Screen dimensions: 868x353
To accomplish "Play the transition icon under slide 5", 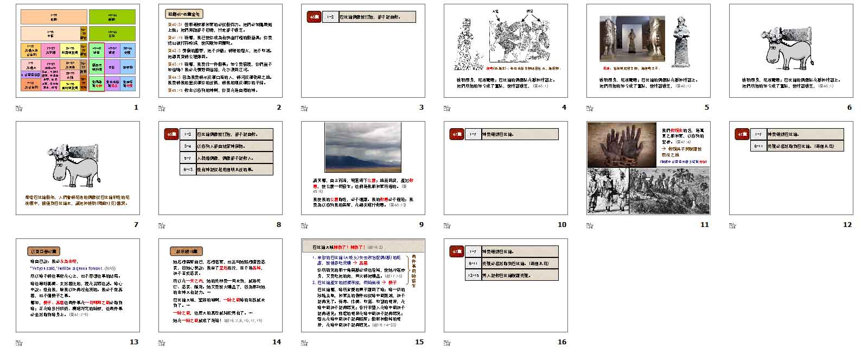I will 590,108.
